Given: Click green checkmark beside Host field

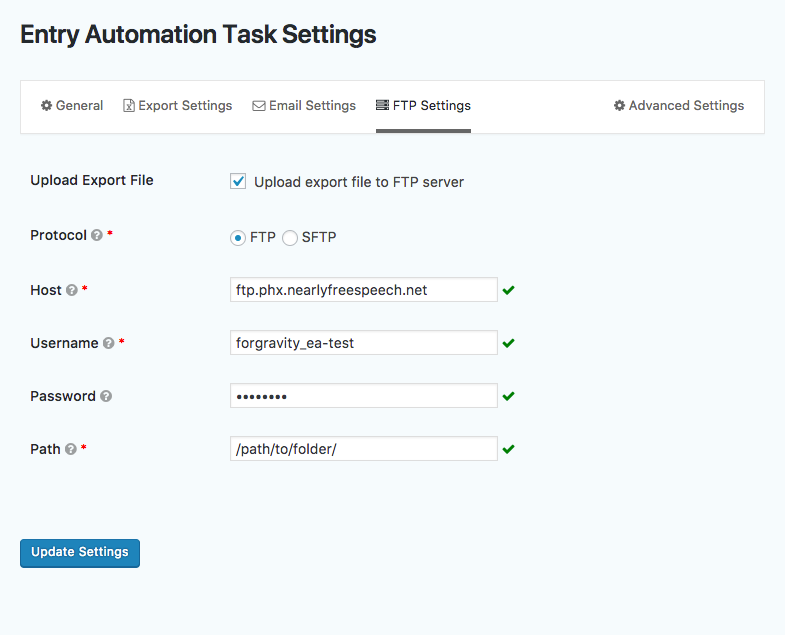Looking at the screenshot, I should tap(509, 290).
